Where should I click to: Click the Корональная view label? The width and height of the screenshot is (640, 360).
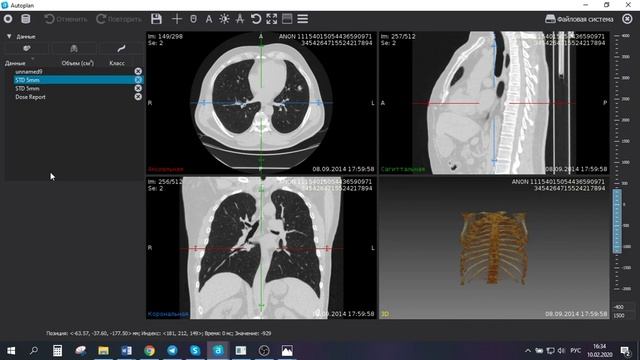[168, 314]
